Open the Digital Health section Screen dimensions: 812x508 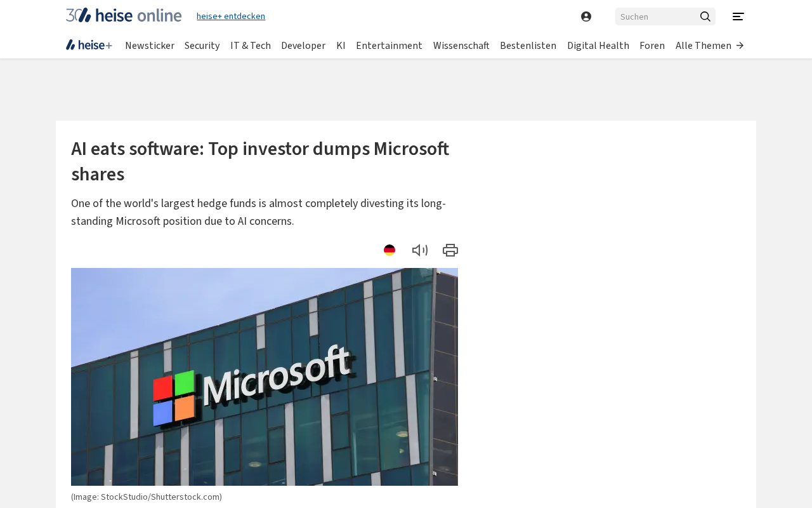click(598, 46)
